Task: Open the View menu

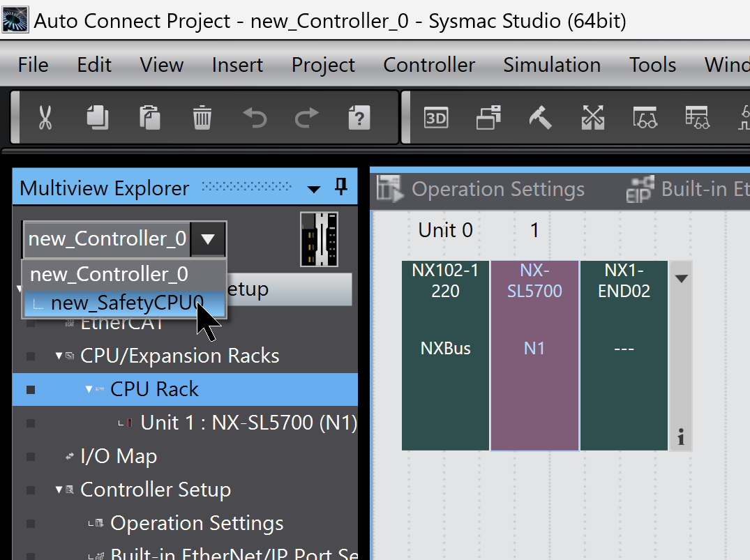Action: pyautogui.click(x=162, y=65)
